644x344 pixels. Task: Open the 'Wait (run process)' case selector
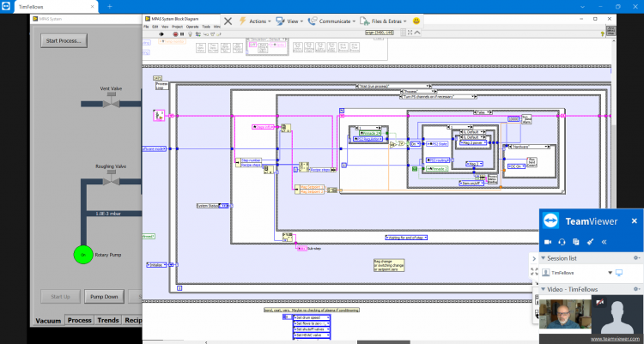393,86
